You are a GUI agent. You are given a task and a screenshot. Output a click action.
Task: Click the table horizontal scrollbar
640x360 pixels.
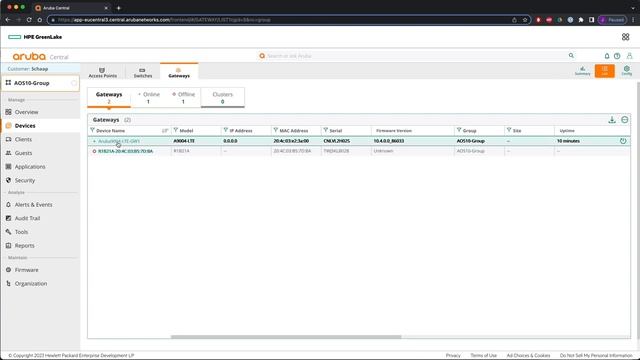[x=286, y=337]
